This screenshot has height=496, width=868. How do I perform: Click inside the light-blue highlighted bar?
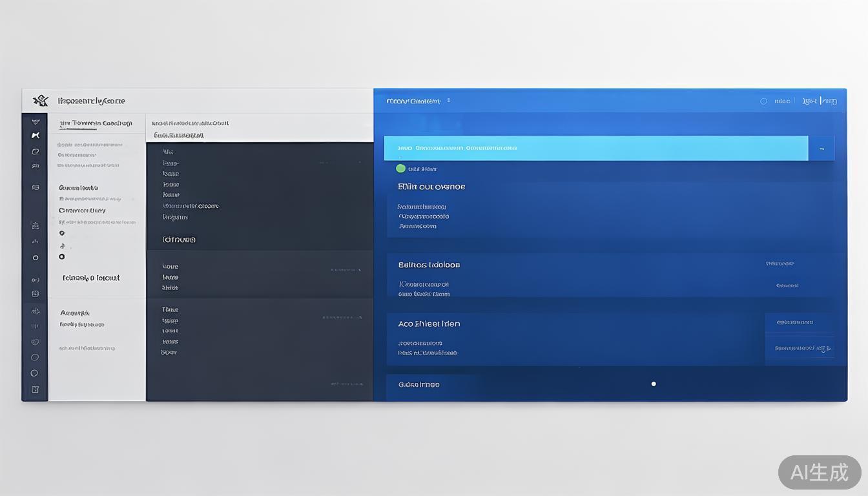click(x=594, y=149)
